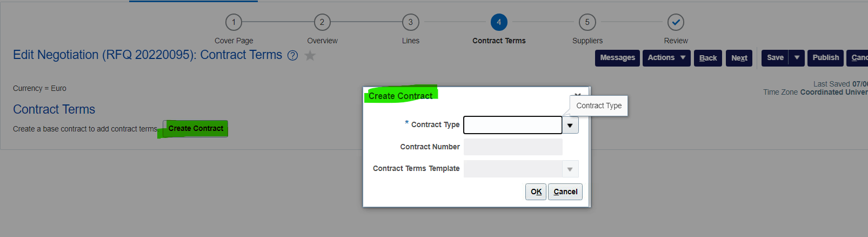Viewport: 868px width, 237px height.
Task: Go to step 1 Cover Page circle
Action: click(233, 22)
